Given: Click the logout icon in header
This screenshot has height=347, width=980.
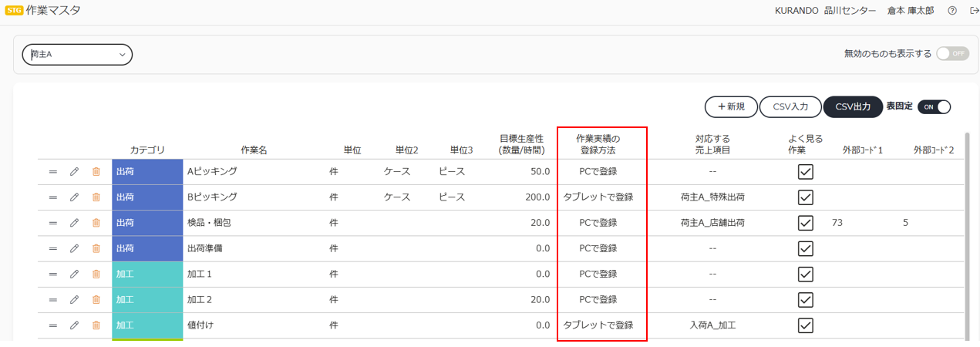Looking at the screenshot, I should tap(974, 11).
